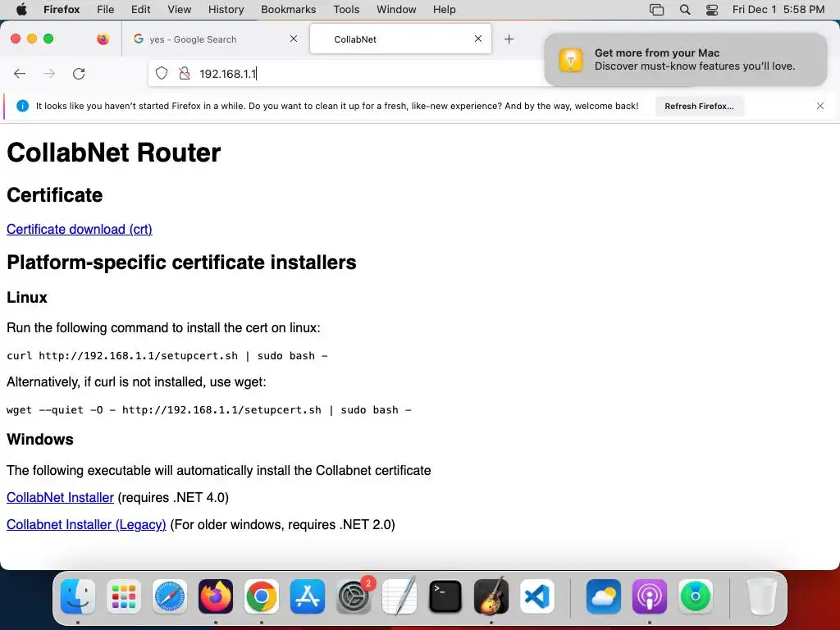This screenshot has height=630, width=840.
Task: Click the lightbulb tips notification icon
Action: click(571, 59)
